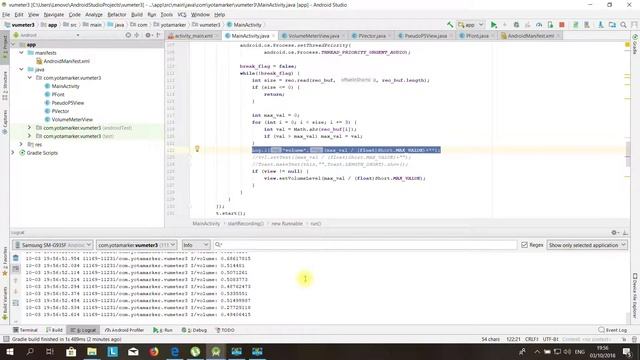Click the Make Project hammer icon
The width and height of the screenshot is (640, 360).
click(x=450, y=25)
